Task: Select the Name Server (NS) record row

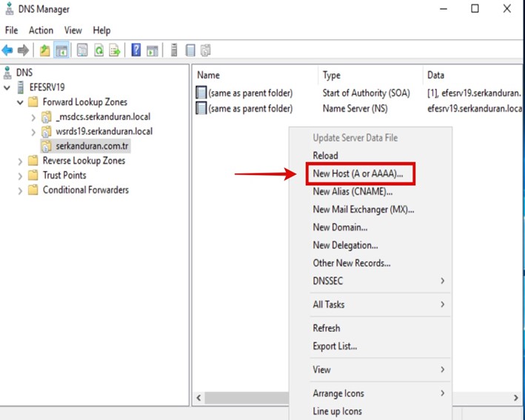Action: (x=358, y=108)
